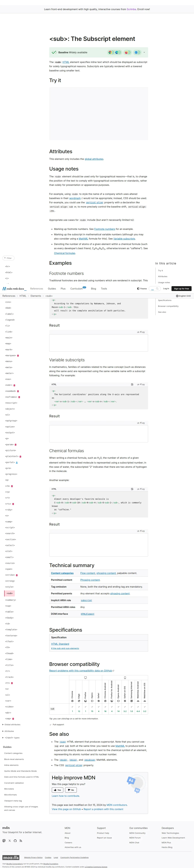Image resolution: width=194 pixels, height=868 pixels.
Task: Click the Elements breadcrumb item
Action: 36,296
